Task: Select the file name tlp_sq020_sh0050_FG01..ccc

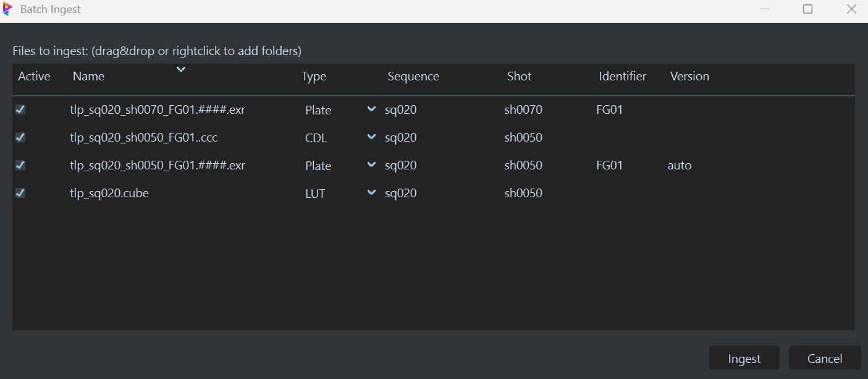Action: tap(143, 137)
